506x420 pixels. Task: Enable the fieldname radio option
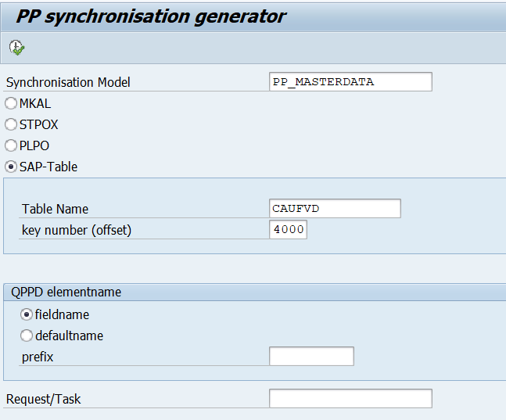click(x=27, y=314)
